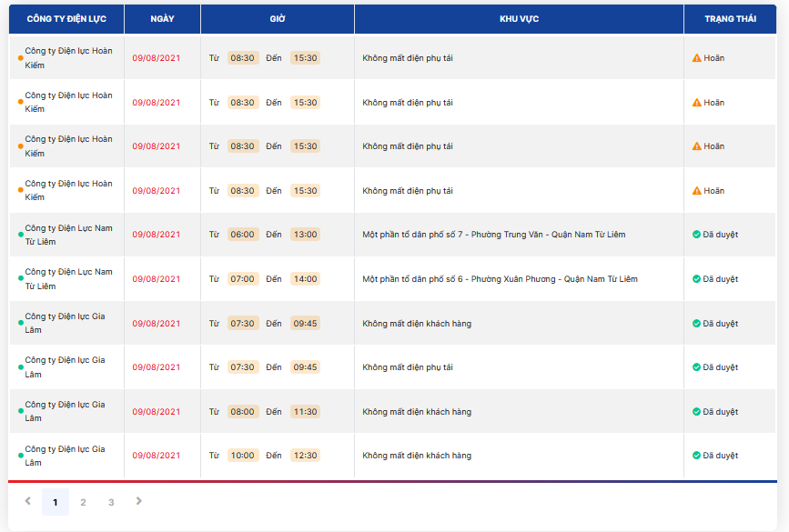Image resolution: width=789 pixels, height=532 pixels.
Task: Click the NGÀY column header
Action: coord(162,19)
